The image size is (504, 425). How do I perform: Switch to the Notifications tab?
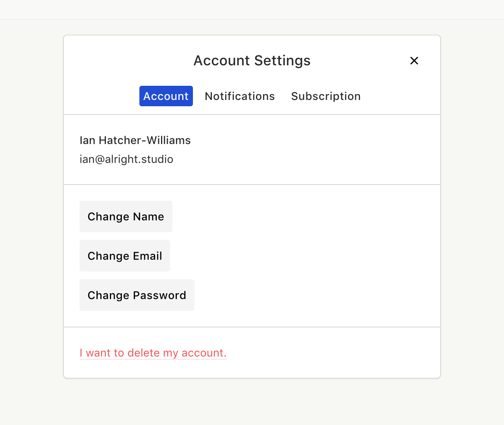click(240, 96)
